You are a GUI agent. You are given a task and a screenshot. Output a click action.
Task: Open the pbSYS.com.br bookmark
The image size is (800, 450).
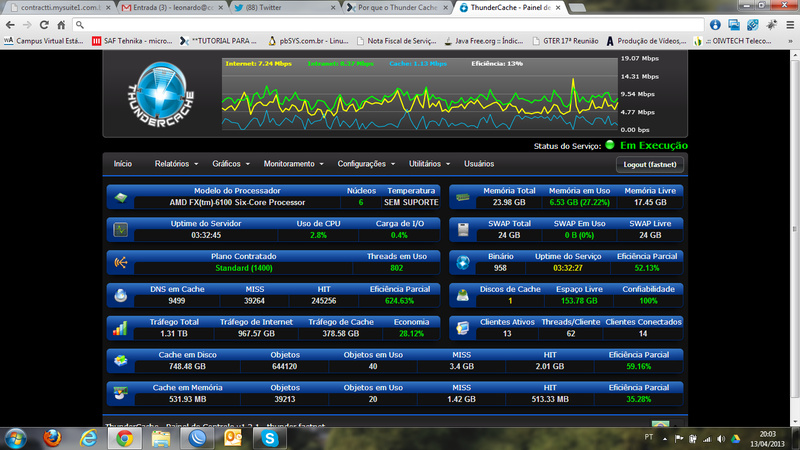pos(308,41)
